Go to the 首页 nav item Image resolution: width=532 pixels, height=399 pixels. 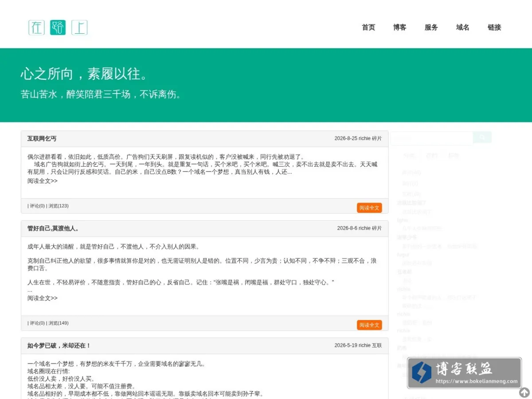pos(368,27)
